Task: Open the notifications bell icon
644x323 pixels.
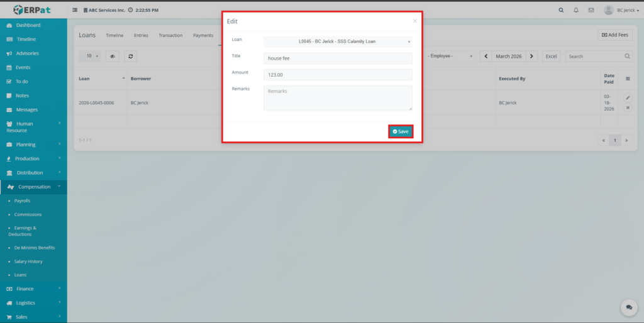Action: click(x=576, y=10)
